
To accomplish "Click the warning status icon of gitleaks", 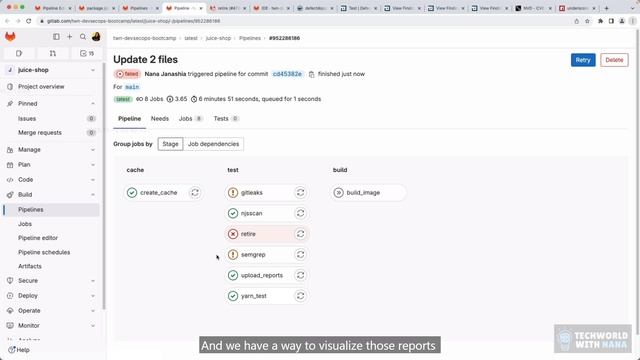I will point(233,192).
